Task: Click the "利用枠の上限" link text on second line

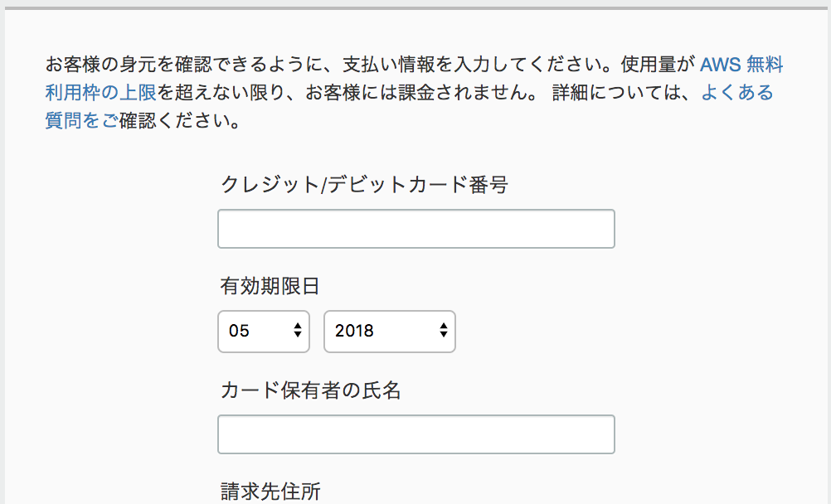Action: (x=100, y=92)
